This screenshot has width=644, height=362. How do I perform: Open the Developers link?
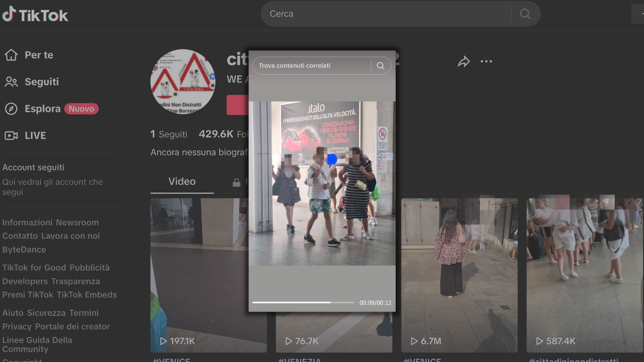pyautogui.click(x=25, y=281)
